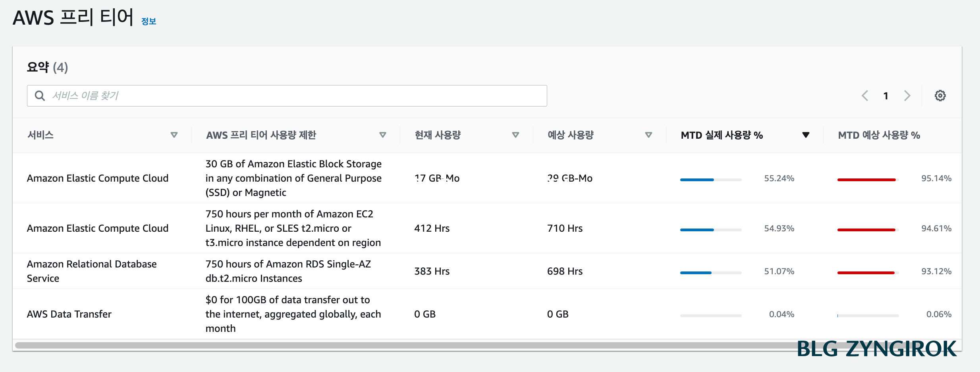Open the AWS 프리 티어 사용량 제한 dropdown
The image size is (980, 372).
383,135
